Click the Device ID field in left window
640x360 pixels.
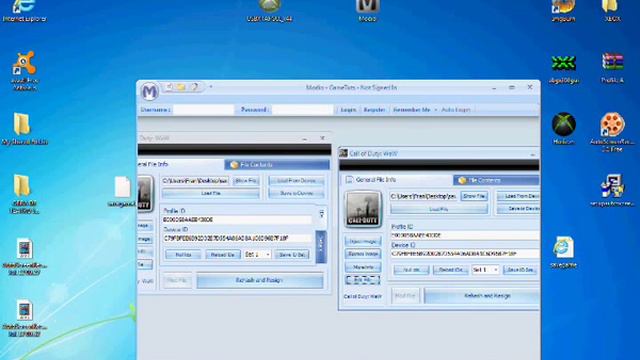(x=237, y=238)
